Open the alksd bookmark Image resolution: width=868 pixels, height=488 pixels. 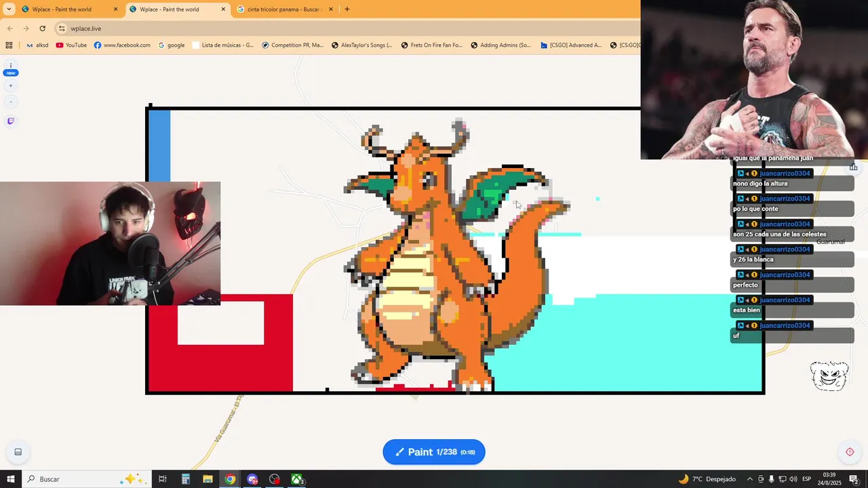tap(37, 45)
